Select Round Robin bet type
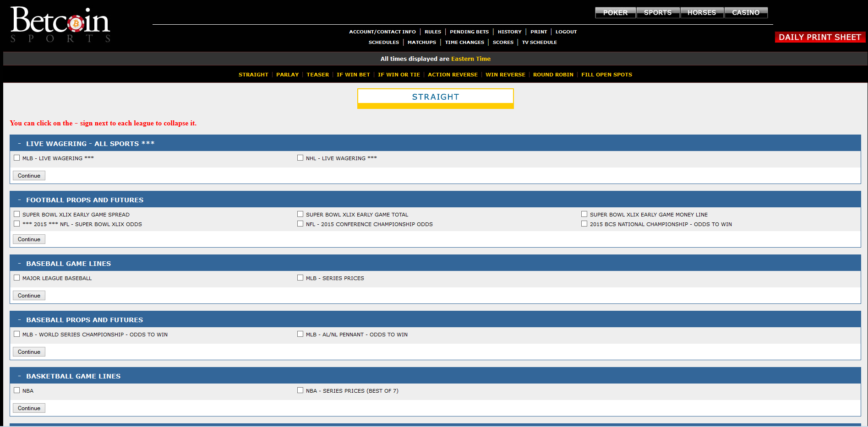The height and width of the screenshot is (427, 868). 553,75
